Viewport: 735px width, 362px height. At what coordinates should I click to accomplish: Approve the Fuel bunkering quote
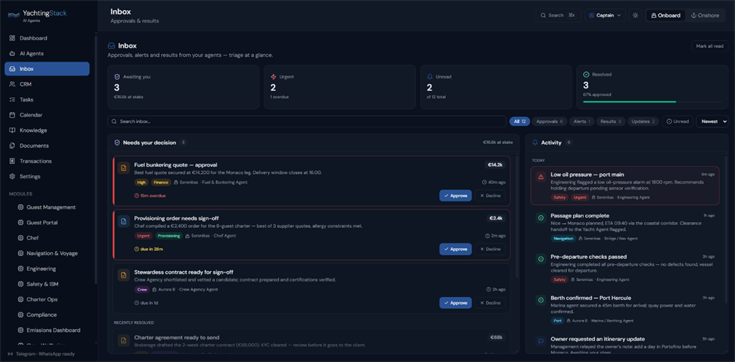[456, 196]
